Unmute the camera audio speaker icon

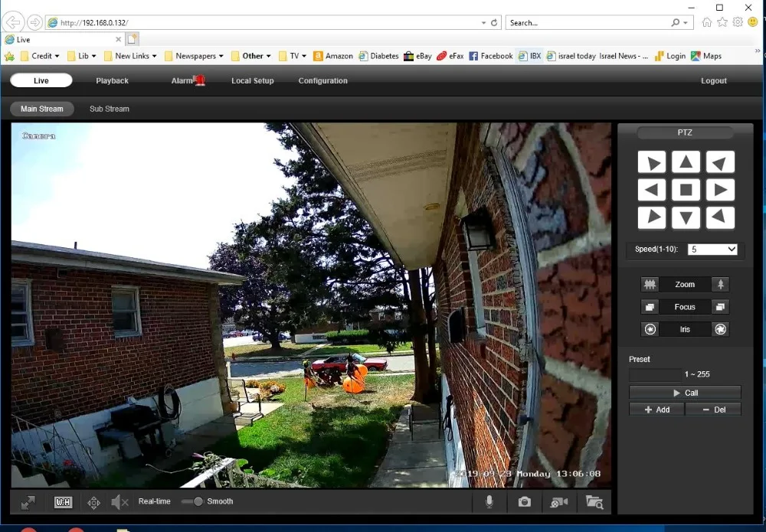pos(119,501)
